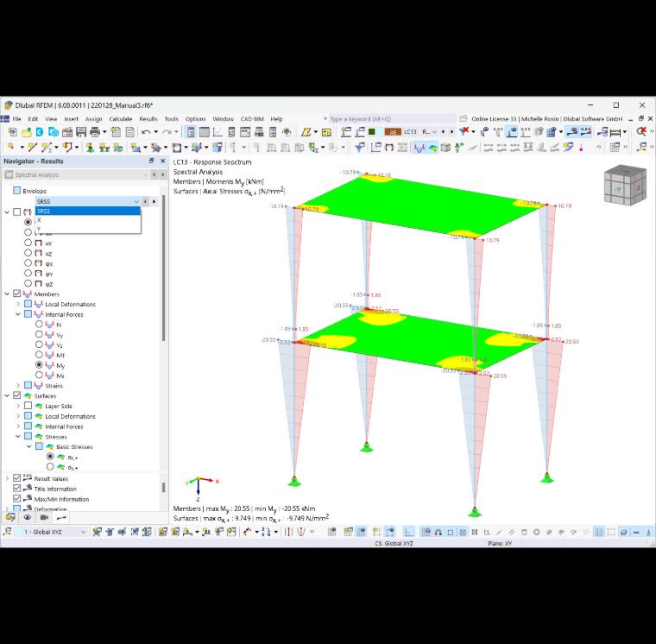656x644 pixels.
Task: Open the Options menu
Action: coord(195,119)
